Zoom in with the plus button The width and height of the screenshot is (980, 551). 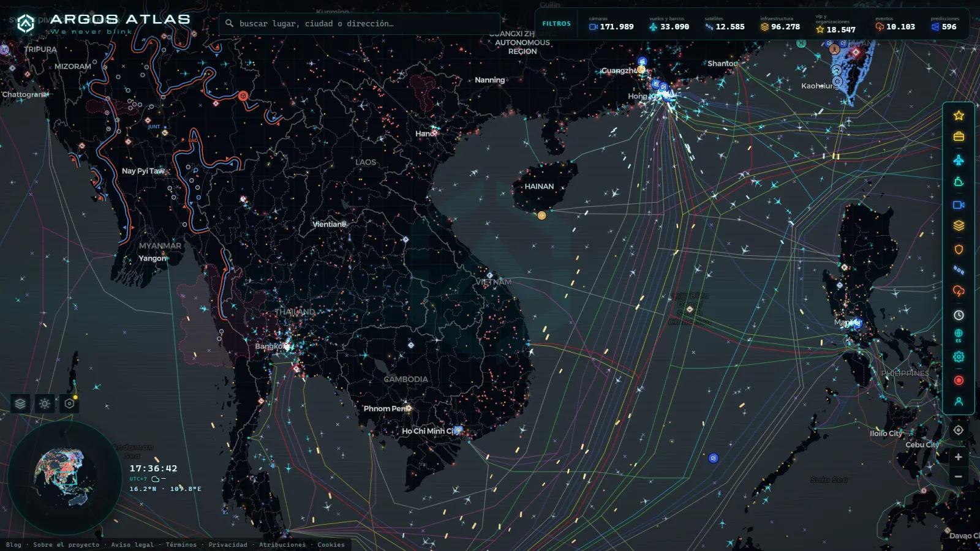[959, 457]
